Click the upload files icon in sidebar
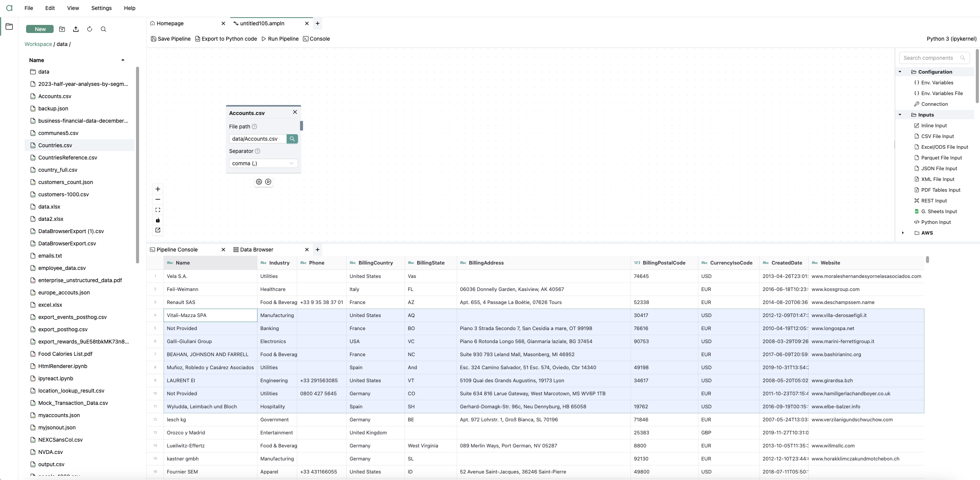Image resolution: width=980 pixels, height=480 pixels. tap(76, 29)
